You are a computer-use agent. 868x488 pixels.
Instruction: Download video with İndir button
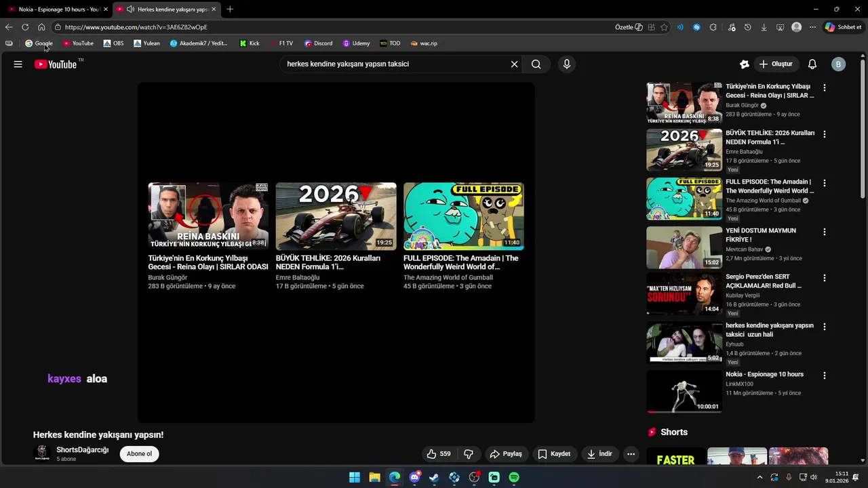[599, 454]
